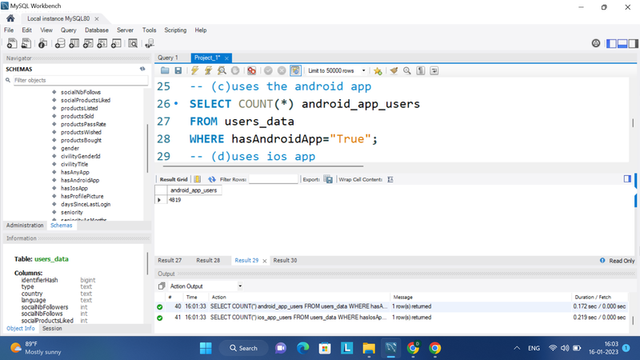Switch to the Administration tab
This screenshot has height=360, width=640.
[25, 225]
